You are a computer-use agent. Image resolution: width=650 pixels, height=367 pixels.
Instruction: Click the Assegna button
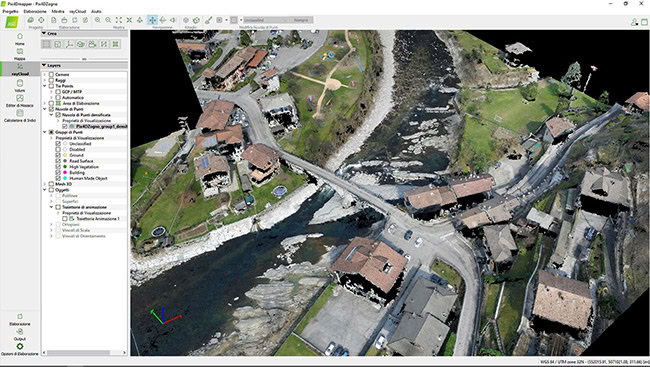301,20
